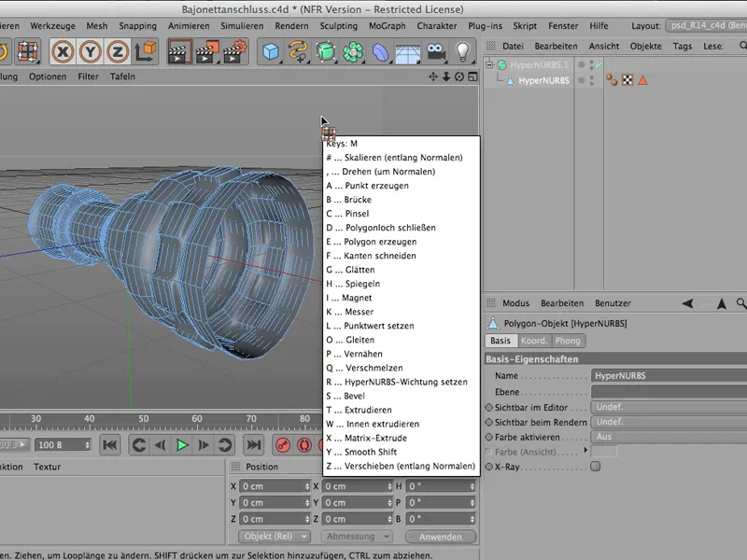
Task: Toggle the X axis lock
Action: tap(63, 51)
